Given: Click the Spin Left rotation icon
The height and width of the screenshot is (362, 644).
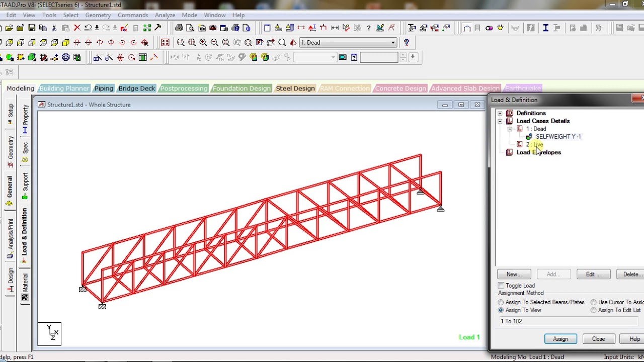Looking at the screenshot, I should coord(122,43).
